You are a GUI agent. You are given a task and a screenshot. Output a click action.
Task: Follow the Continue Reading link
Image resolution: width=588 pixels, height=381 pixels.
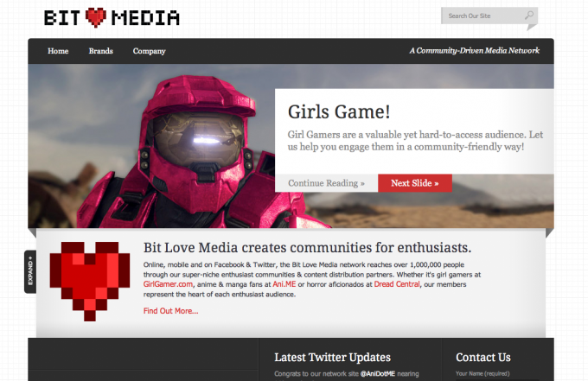point(326,183)
